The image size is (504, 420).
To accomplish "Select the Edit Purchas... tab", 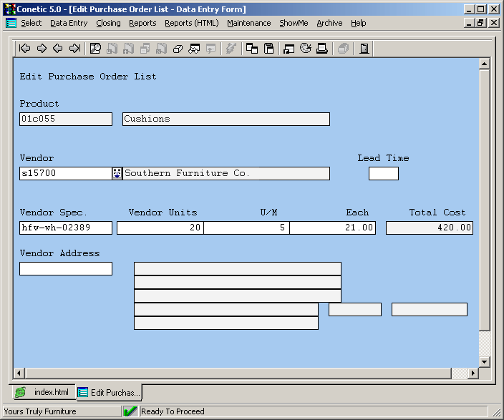I will pyautogui.click(x=109, y=392).
